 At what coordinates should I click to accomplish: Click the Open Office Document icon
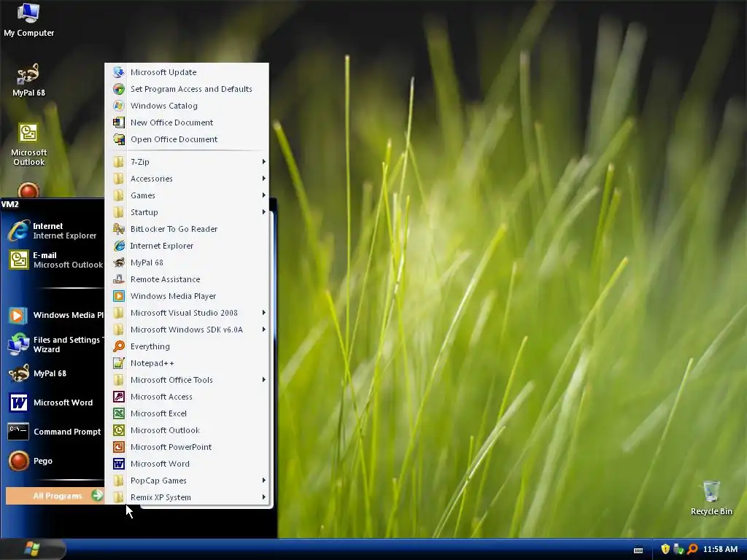[119, 139]
